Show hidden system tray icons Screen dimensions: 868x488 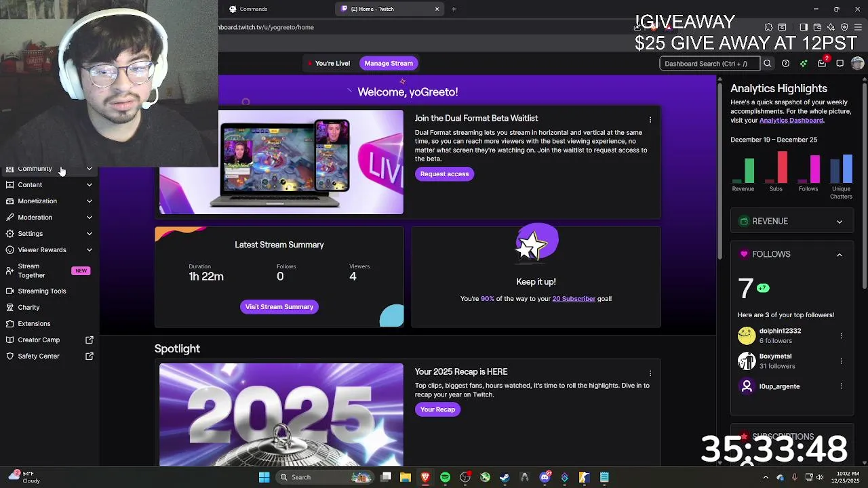(766, 477)
